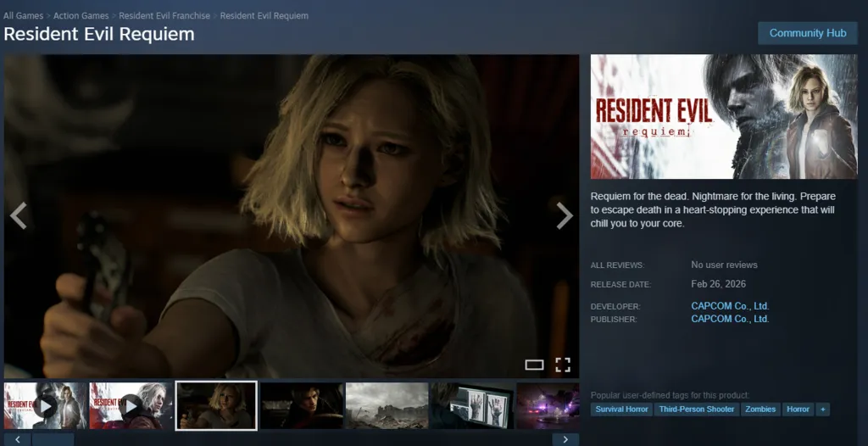This screenshot has height=446, width=868.
Task: Select the Horror tag
Action: point(798,410)
